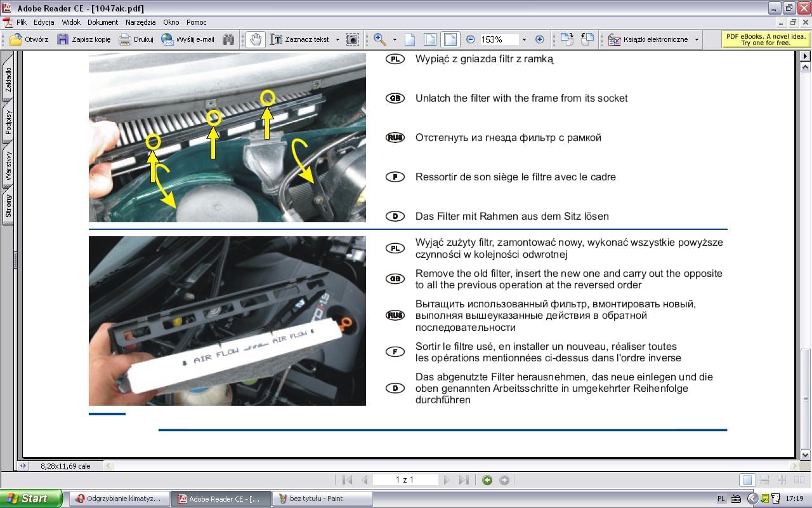Open the Strony side panel tab
The image size is (812, 508).
pos(8,206)
